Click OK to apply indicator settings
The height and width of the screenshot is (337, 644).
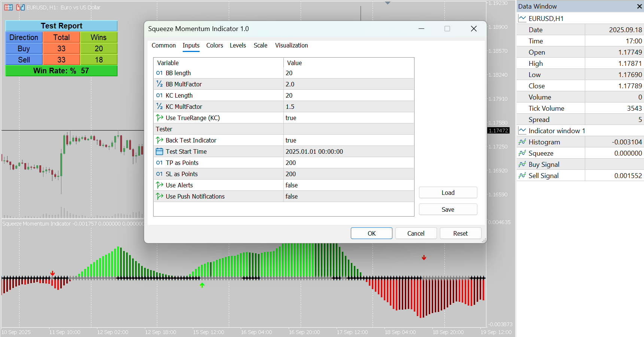[x=371, y=233]
